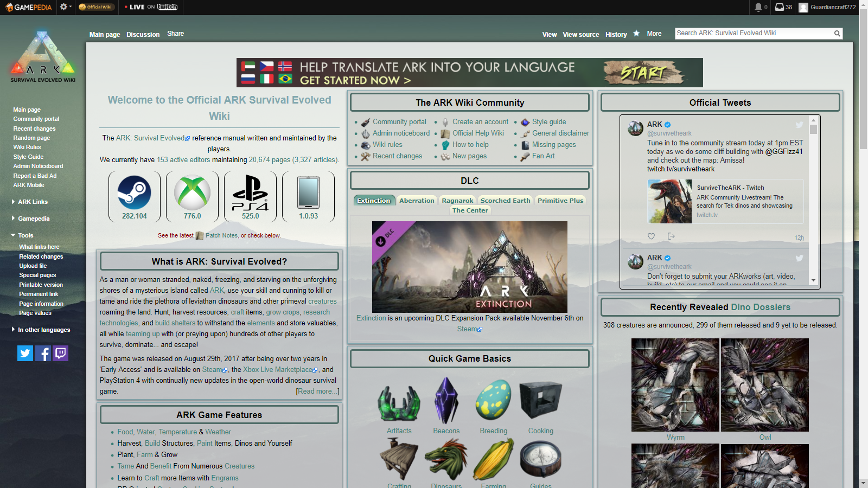The height and width of the screenshot is (488, 868).
Task: Click the page scrollbar down arrow
Action: [863, 483]
